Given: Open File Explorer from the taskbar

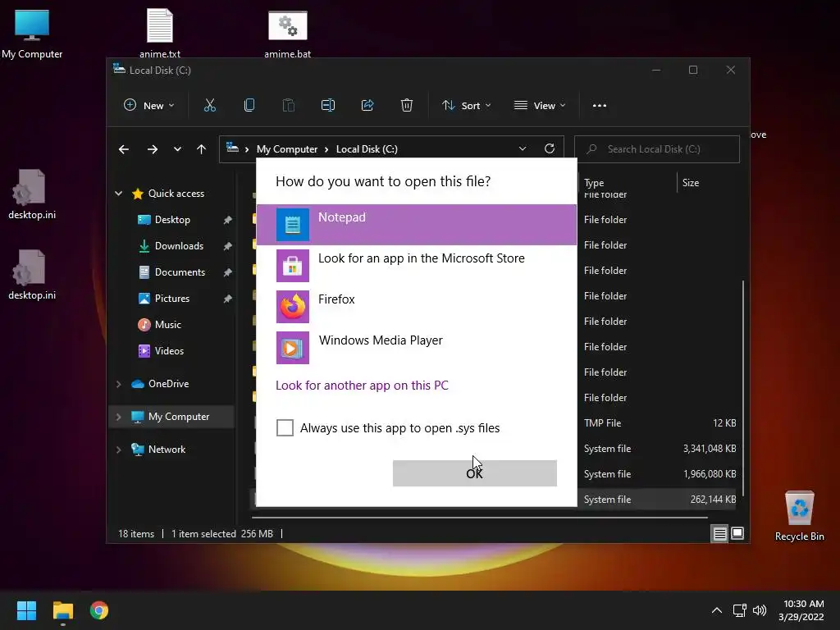Looking at the screenshot, I should pyautogui.click(x=62, y=610).
